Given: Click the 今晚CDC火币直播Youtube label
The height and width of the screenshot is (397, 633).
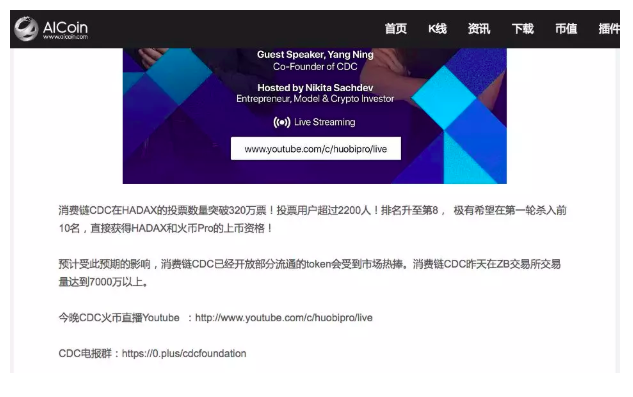Looking at the screenshot, I should point(119,318).
